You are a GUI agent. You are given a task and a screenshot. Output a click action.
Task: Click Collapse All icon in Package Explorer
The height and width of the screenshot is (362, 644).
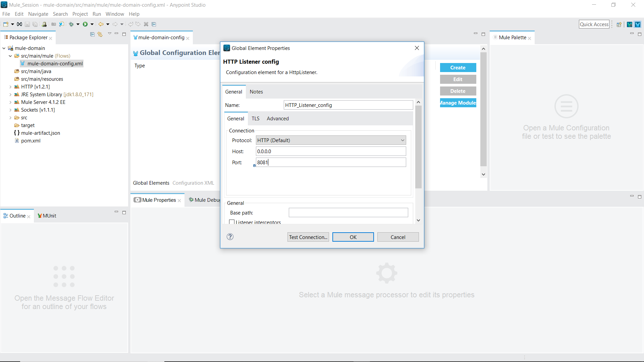pos(92,34)
